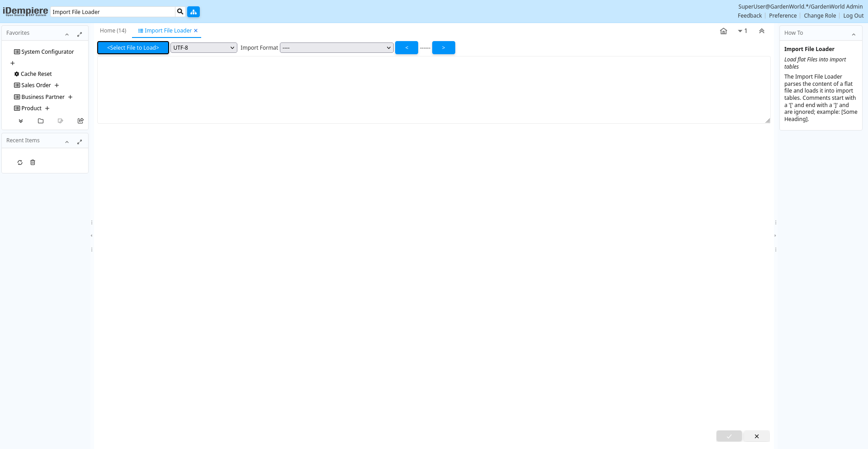The width and height of the screenshot is (868, 449).
Task: Click the Select File to Load button
Action: click(x=133, y=48)
